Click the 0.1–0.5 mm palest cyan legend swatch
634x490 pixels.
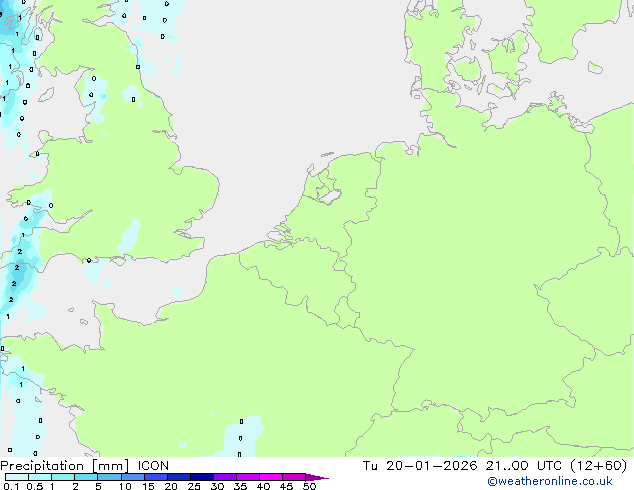17,477
